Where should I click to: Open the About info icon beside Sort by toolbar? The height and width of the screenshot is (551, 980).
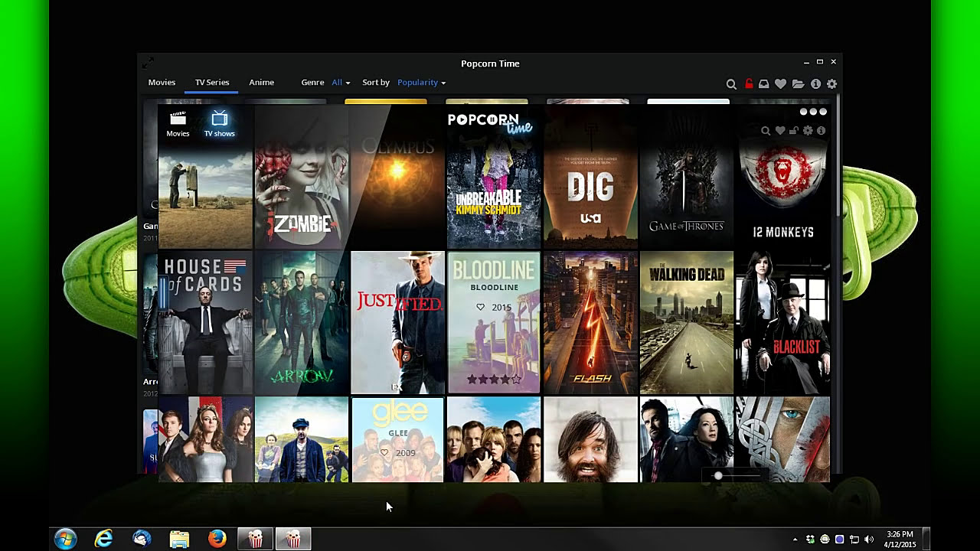(x=815, y=83)
